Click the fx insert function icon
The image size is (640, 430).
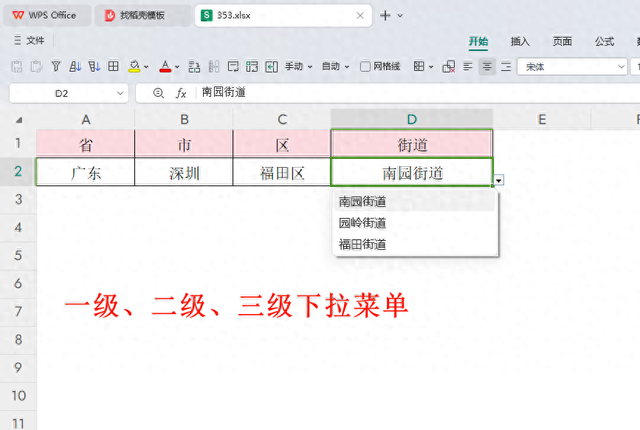[x=181, y=93]
